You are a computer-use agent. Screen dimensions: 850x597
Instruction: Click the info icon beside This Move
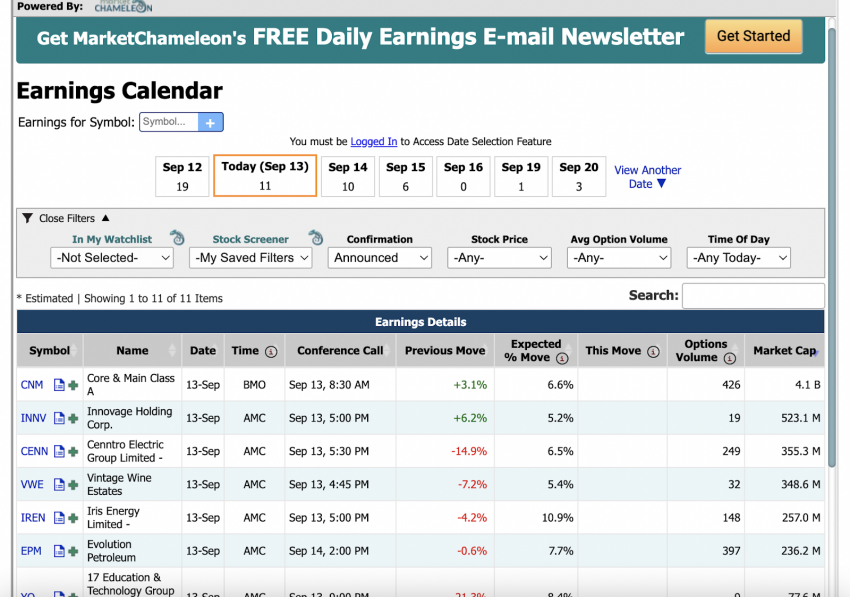click(x=653, y=352)
